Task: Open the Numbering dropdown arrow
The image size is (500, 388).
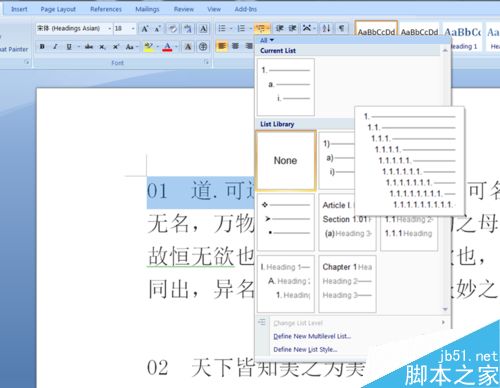Action: 250,29
